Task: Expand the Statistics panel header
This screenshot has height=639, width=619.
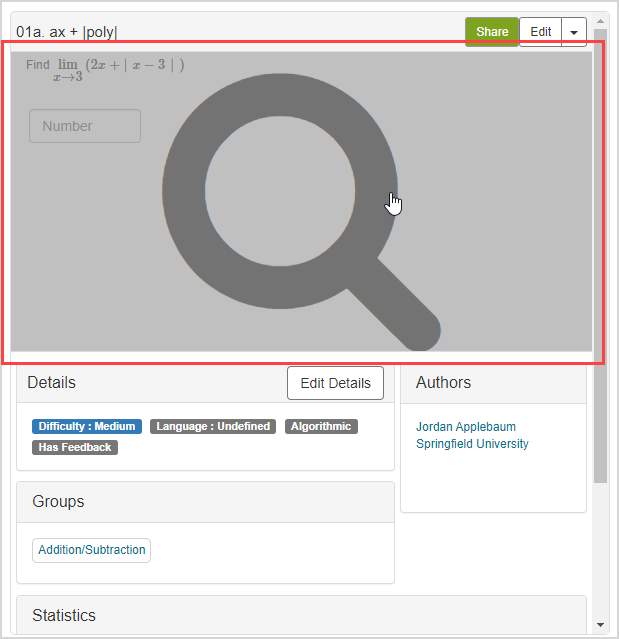Action: [x=300, y=615]
